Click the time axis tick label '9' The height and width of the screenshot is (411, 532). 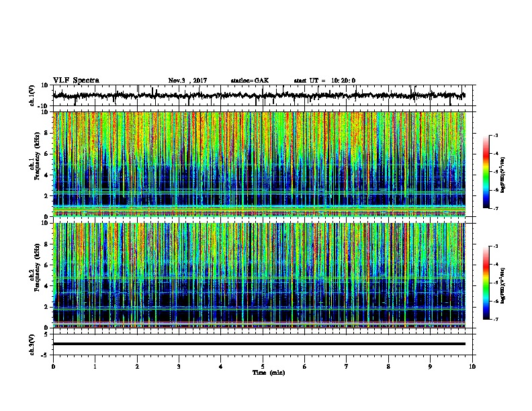coord(430,367)
